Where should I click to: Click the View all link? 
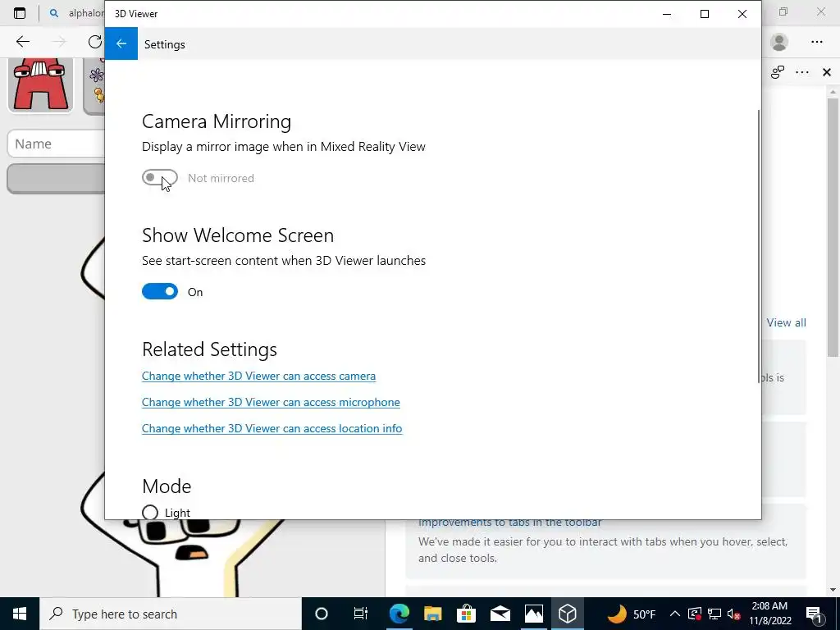coord(786,322)
